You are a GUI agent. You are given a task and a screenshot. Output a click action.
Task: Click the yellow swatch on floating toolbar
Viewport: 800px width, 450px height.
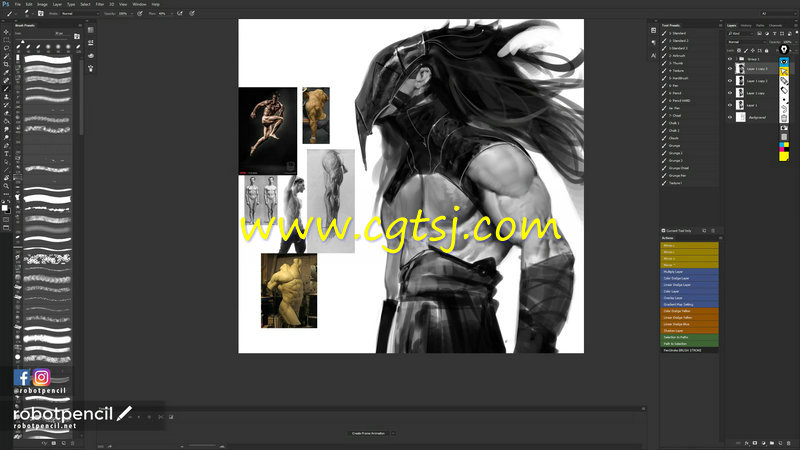click(x=784, y=157)
